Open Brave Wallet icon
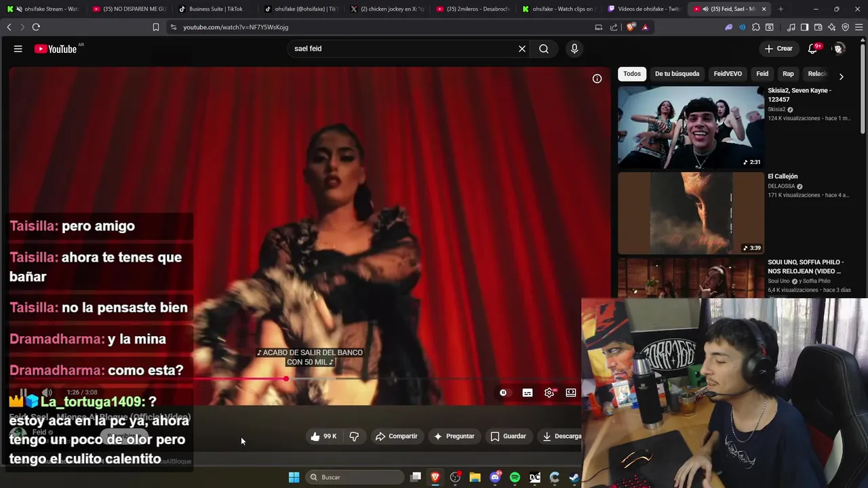The height and width of the screenshot is (488, 868). pos(818,27)
